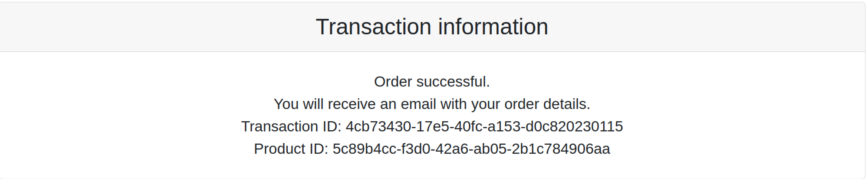Click the "Transaction ID:" label

click(x=291, y=126)
